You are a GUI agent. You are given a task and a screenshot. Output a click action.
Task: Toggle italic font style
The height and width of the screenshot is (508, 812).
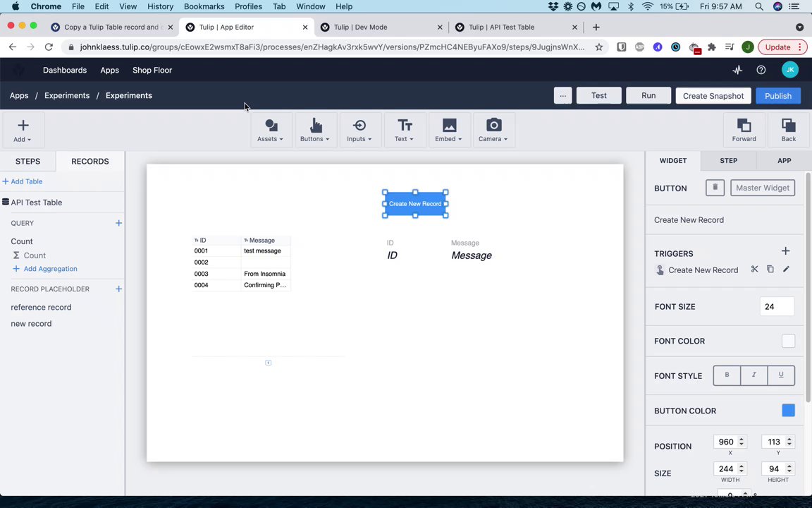(754, 375)
